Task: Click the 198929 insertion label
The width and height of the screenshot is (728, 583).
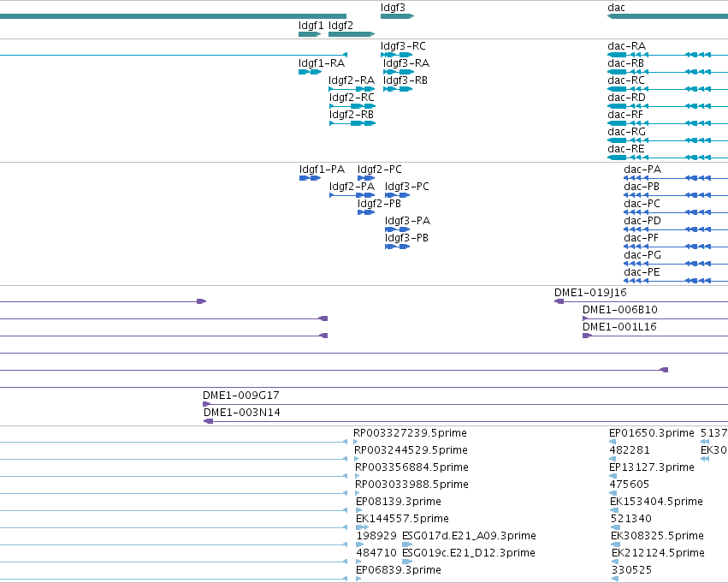Action: [376, 536]
